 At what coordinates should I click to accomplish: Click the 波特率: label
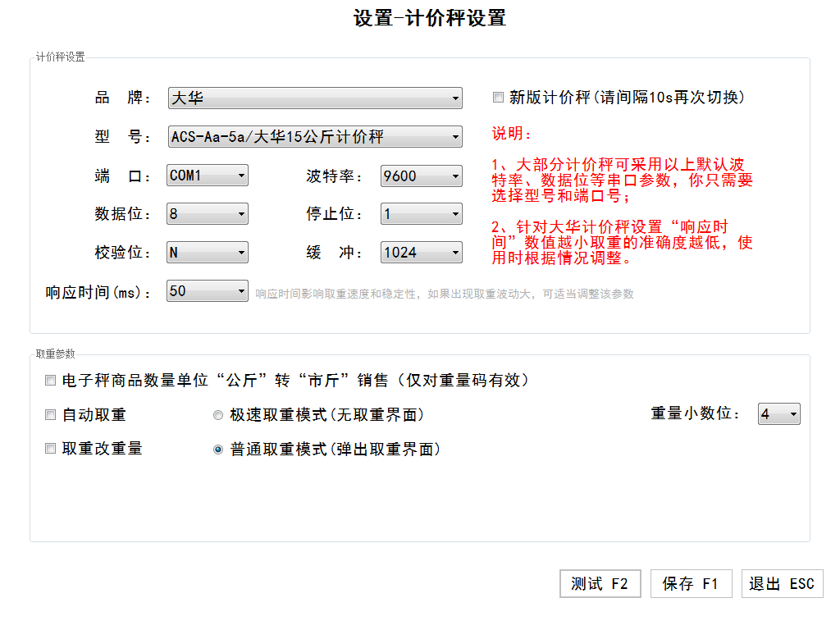[x=335, y=176]
